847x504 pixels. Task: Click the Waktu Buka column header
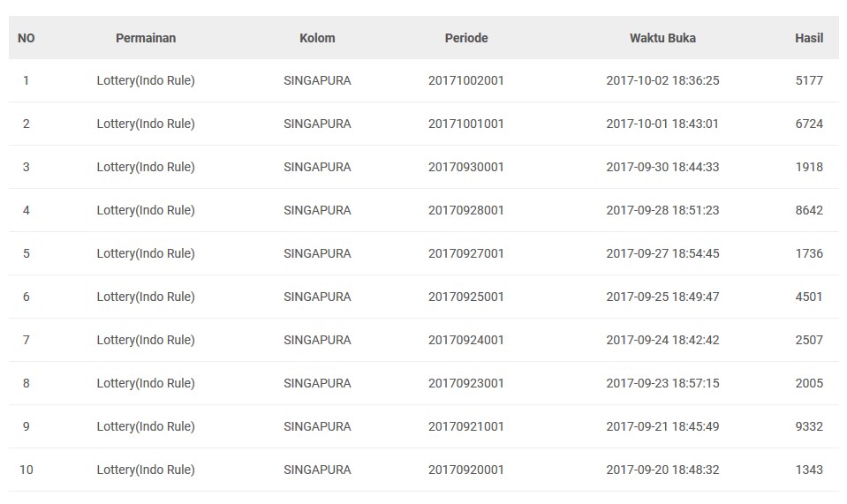[662, 38]
